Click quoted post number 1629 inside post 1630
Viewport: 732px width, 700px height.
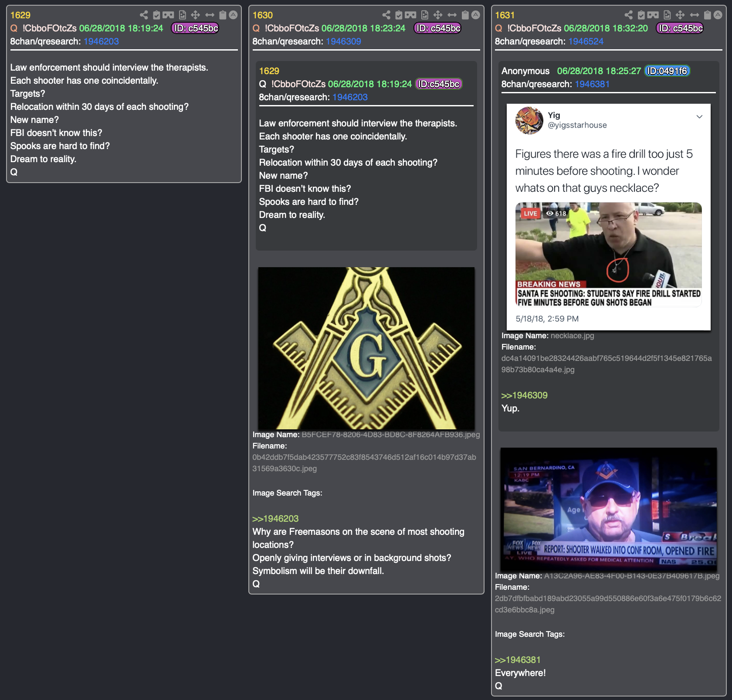269,71
